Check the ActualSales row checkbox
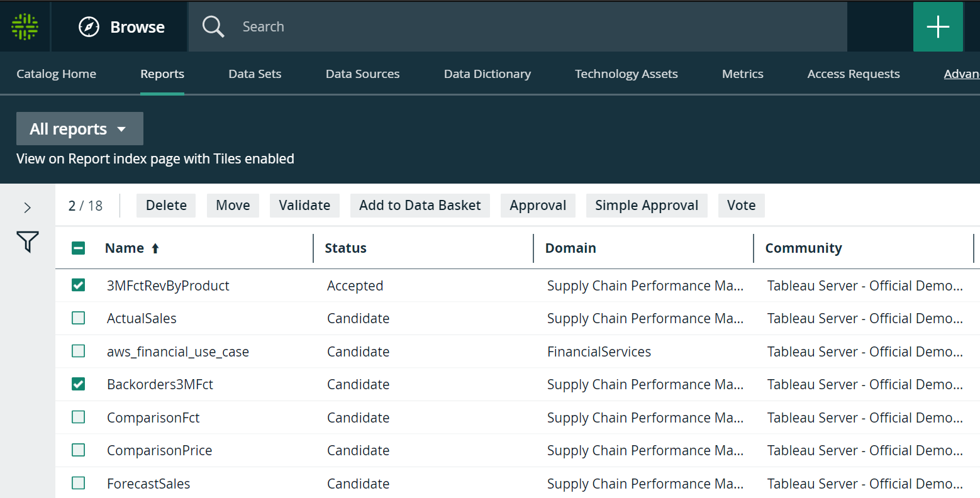This screenshot has height=498, width=980. click(x=78, y=318)
